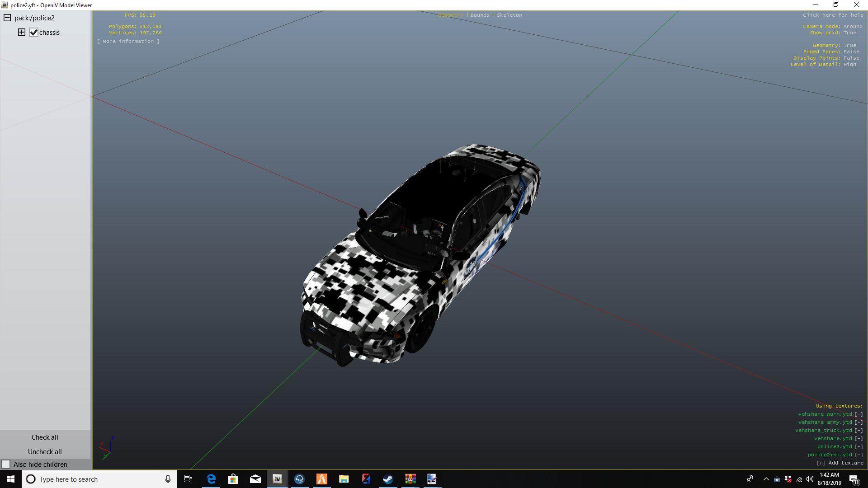Uncheck the chassis visibility checkbox

click(34, 33)
